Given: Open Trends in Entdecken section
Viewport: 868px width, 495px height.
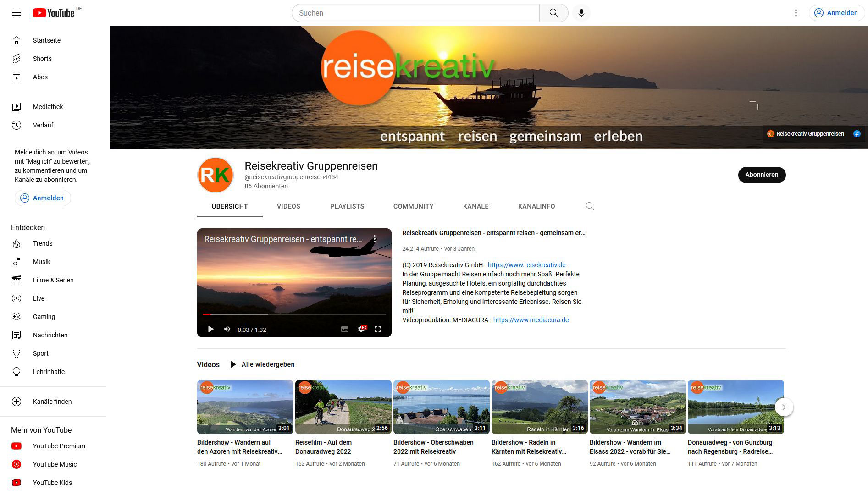Looking at the screenshot, I should pos(53,243).
